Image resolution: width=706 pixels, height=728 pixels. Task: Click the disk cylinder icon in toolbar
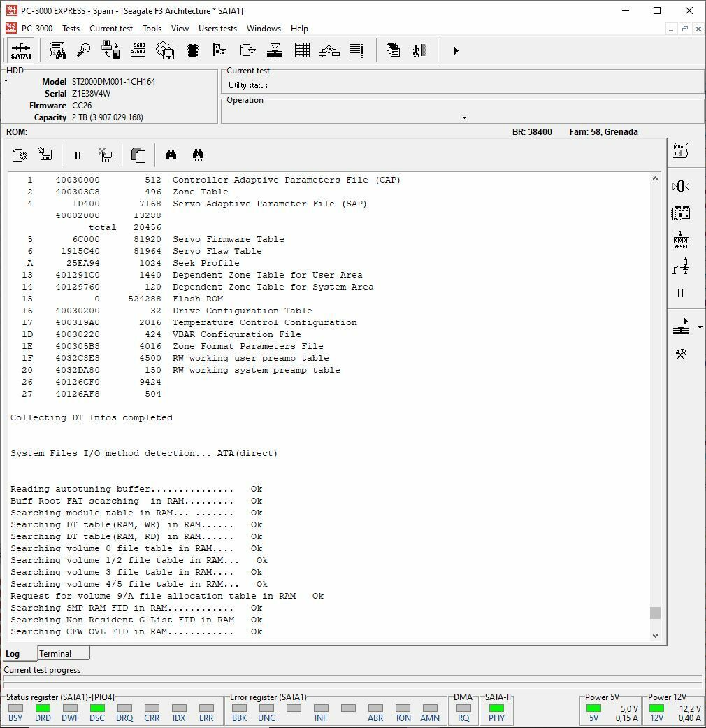pos(247,50)
